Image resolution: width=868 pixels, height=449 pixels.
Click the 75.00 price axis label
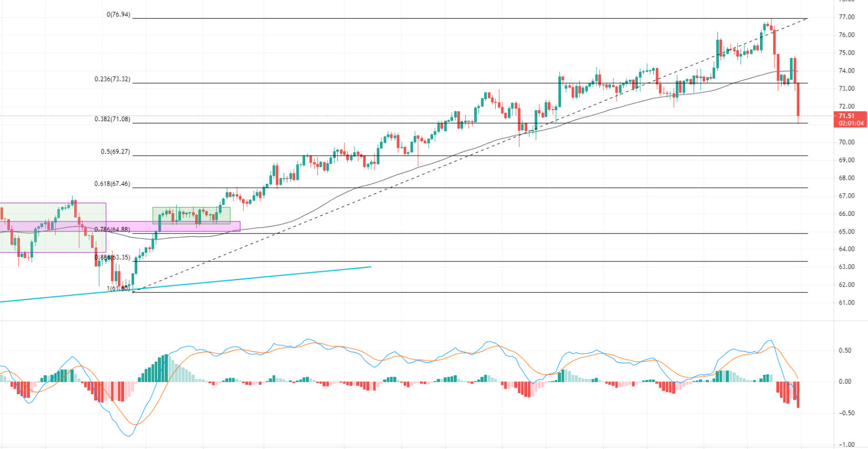point(846,53)
